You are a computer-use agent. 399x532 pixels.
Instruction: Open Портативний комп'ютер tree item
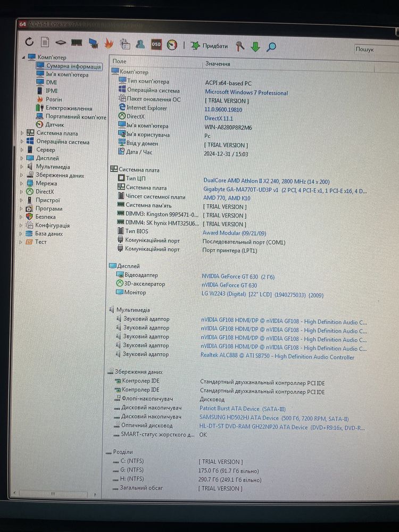point(71,117)
